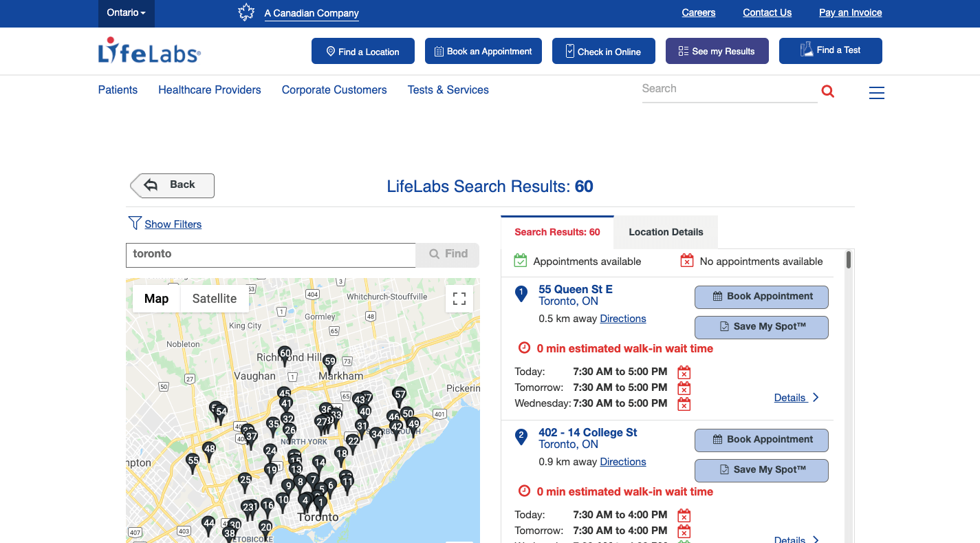The height and width of the screenshot is (543, 980).
Task: Book Appointment at 14 College St
Action: click(x=761, y=440)
